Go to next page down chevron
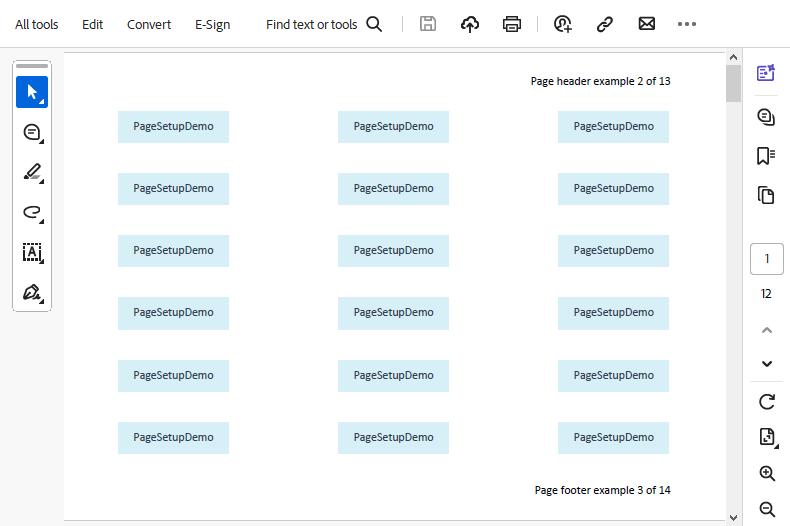This screenshot has height=526, width=790. click(767, 363)
